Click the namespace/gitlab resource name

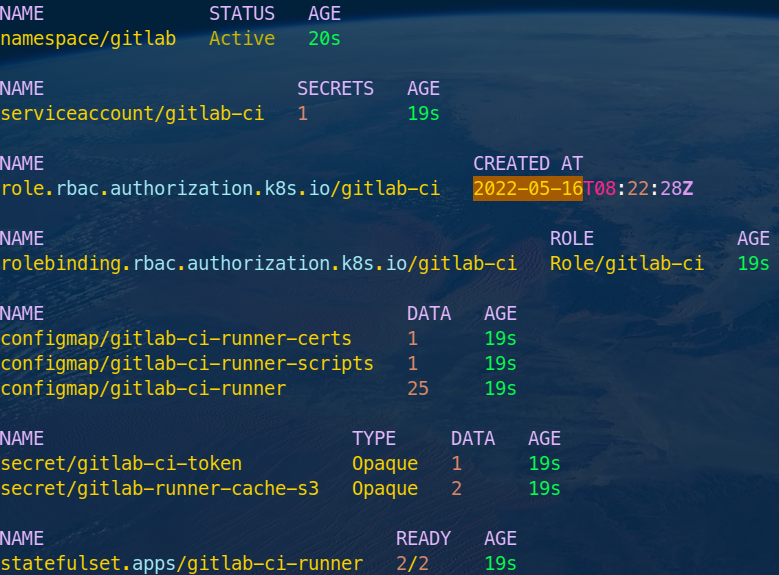(88, 39)
